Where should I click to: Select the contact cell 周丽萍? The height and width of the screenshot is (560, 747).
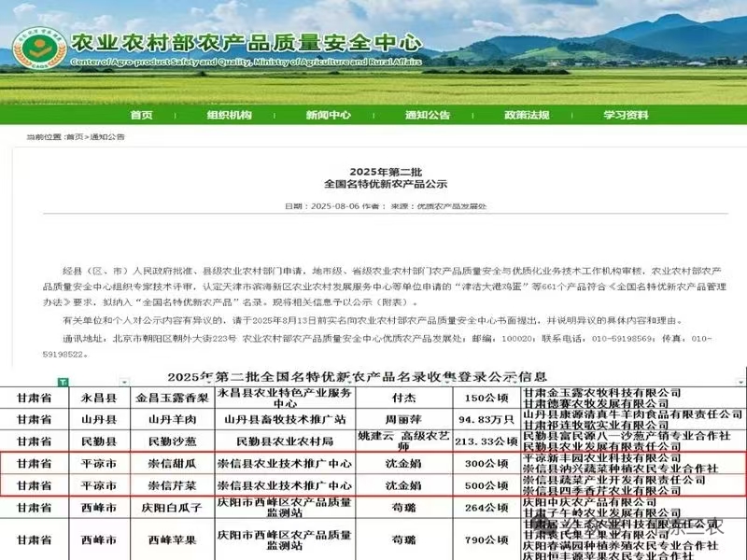point(403,419)
